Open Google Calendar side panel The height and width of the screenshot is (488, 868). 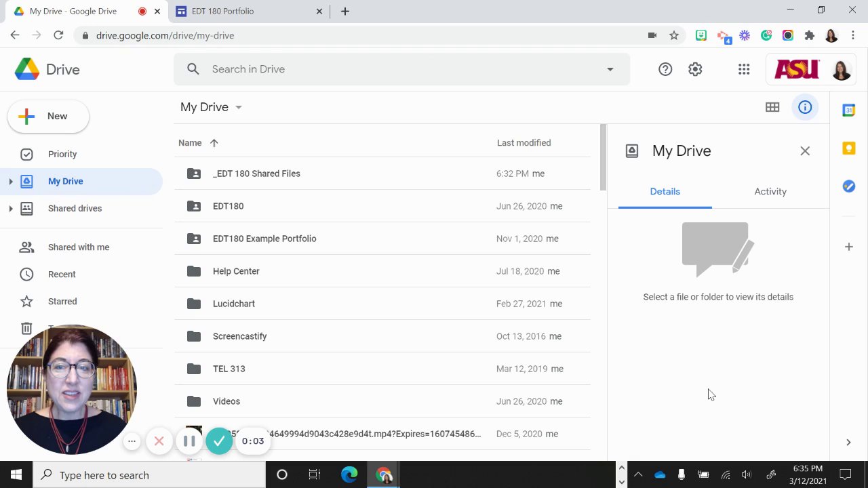(849, 110)
